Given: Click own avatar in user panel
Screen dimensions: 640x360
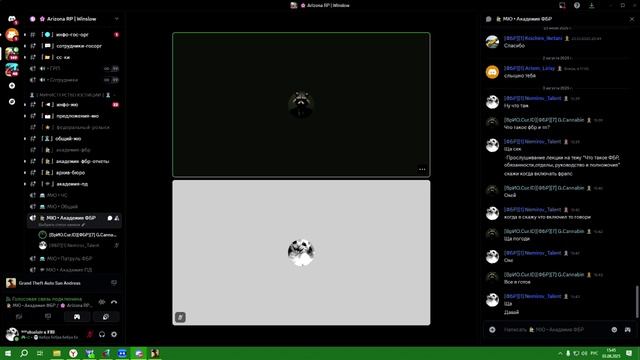Looking at the screenshot, I should click(12, 334).
